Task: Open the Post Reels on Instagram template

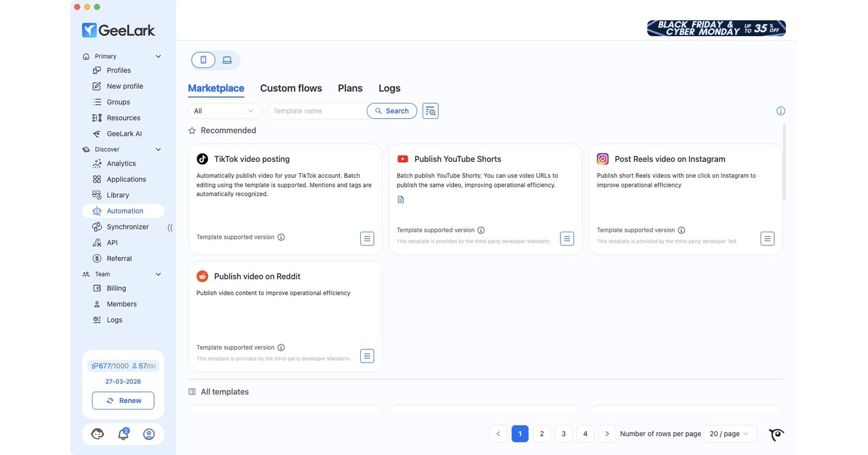Action: tap(669, 159)
